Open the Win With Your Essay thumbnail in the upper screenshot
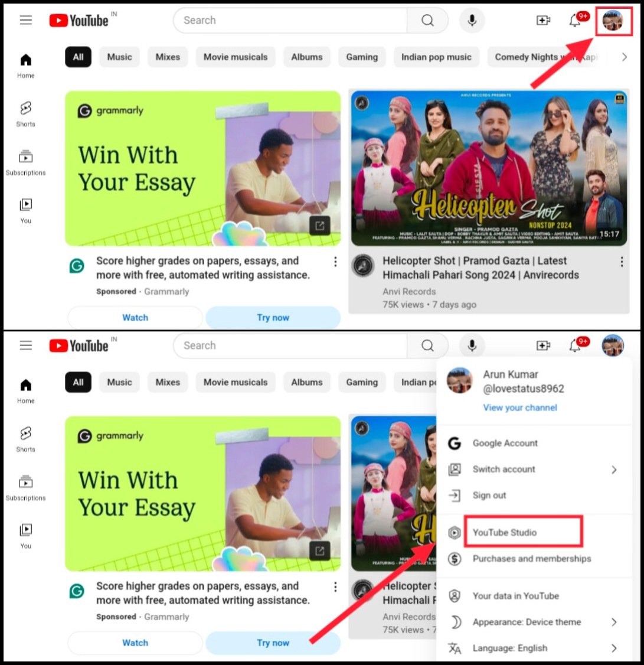The image size is (644, 665). point(202,168)
